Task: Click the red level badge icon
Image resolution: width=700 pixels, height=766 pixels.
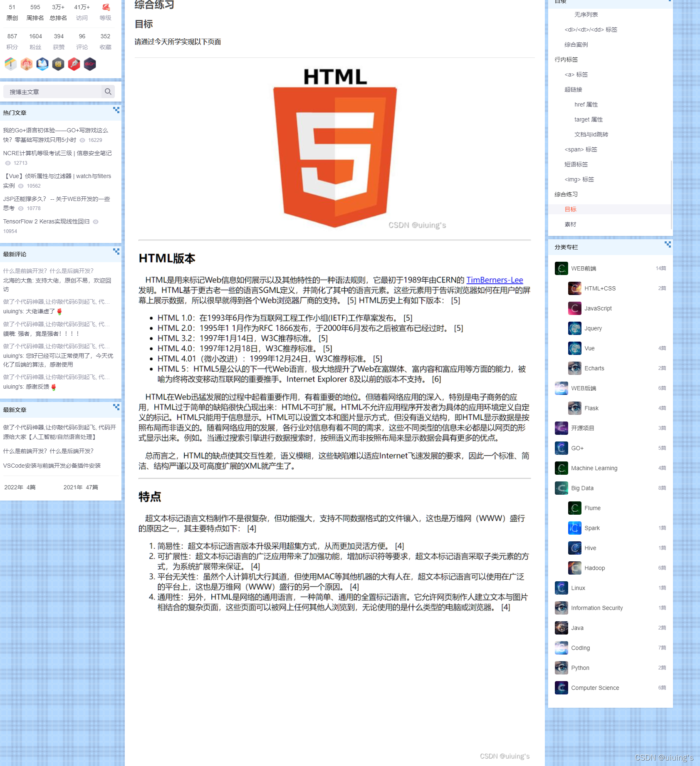Action: click(x=106, y=7)
